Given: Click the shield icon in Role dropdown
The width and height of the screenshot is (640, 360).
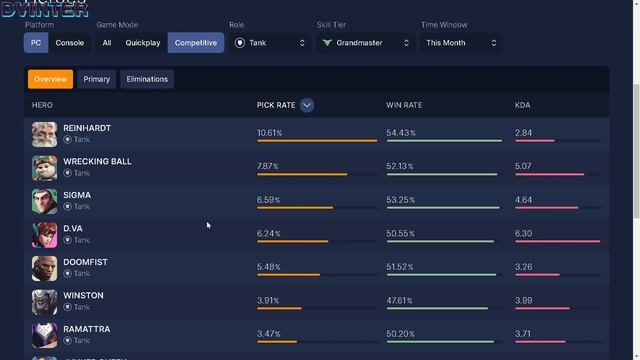Looking at the screenshot, I should pos(240,42).
